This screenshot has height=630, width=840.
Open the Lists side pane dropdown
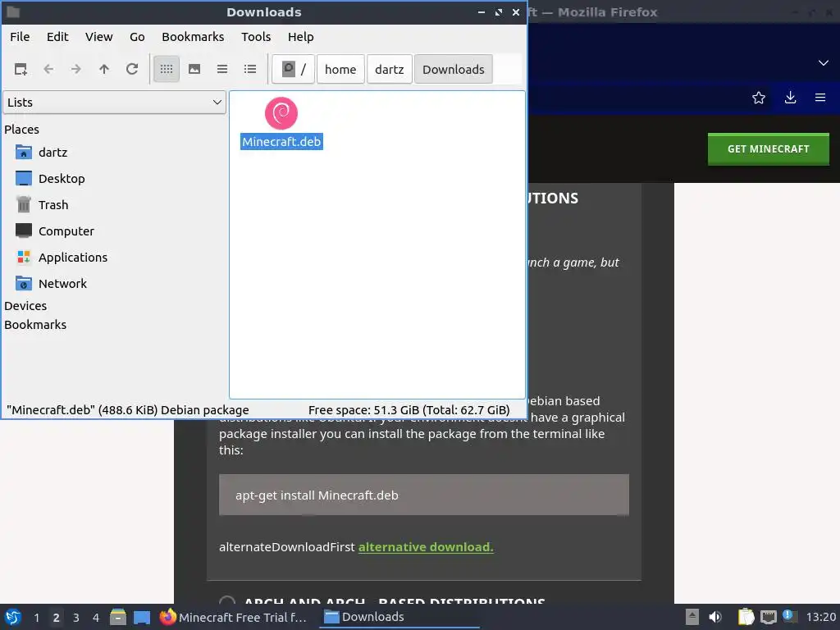pos(115,103)
